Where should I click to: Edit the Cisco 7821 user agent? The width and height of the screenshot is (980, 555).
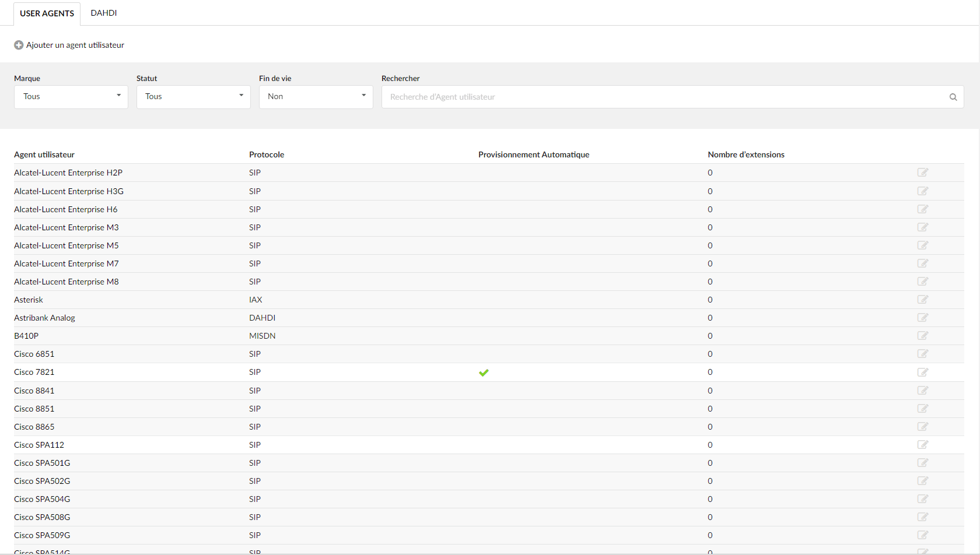923,373
